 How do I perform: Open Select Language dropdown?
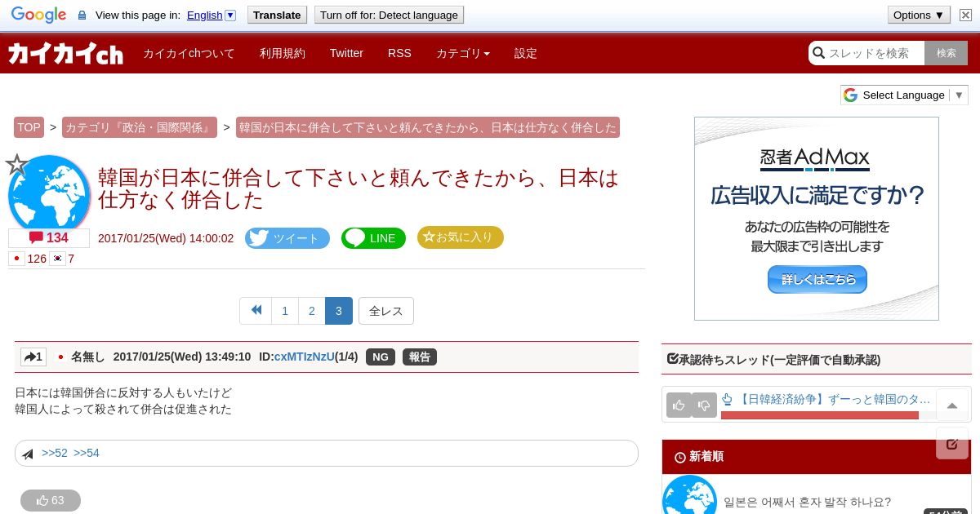(x=904, y=95)
